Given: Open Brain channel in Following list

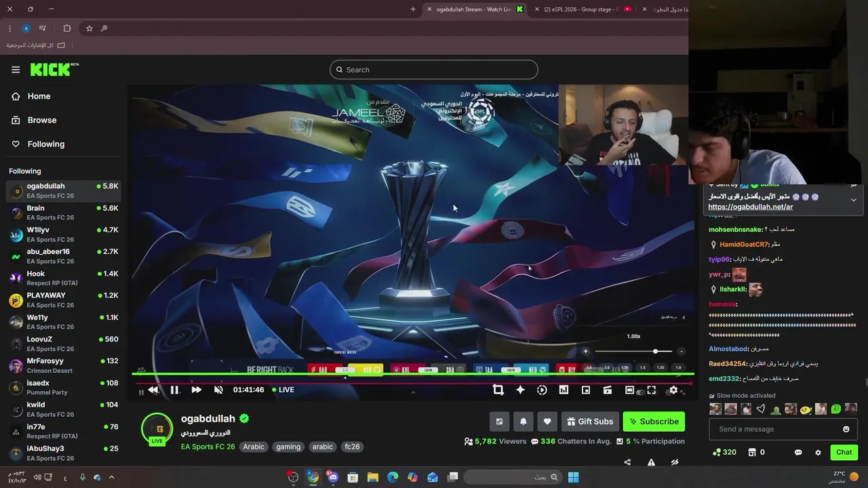Looking at the screenshot, I should (64, 212).
